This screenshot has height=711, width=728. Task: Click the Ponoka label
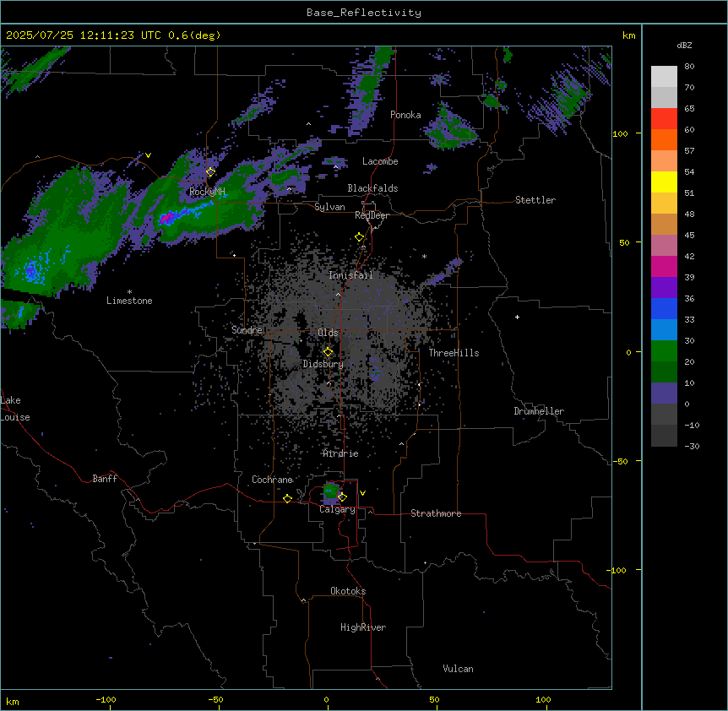405,115
